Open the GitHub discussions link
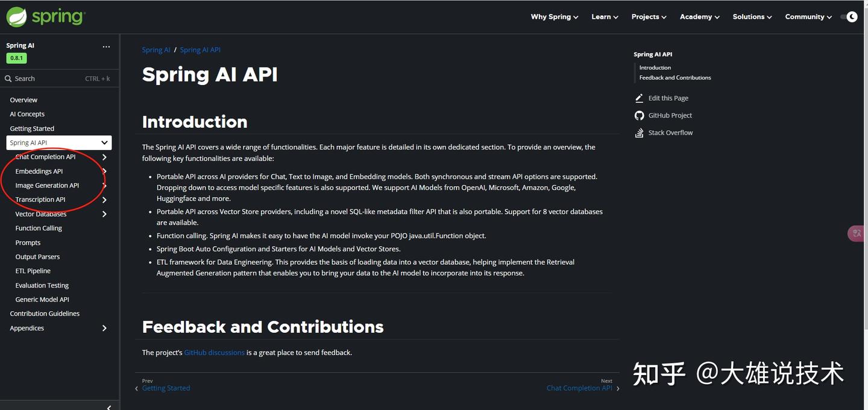Image resolution: width=868 pixels, height=410 pixels. pos(214,353)
